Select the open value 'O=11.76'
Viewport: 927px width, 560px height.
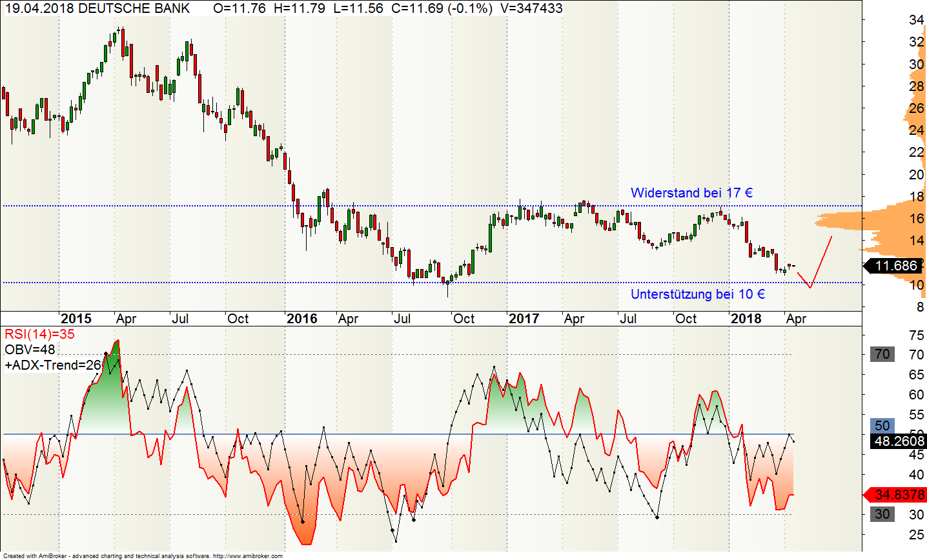(239, 8)
